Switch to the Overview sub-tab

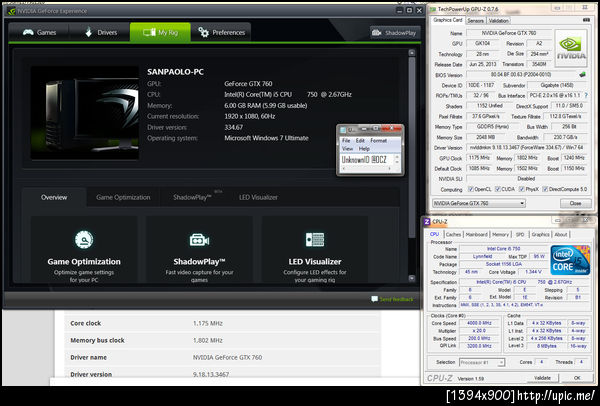[x=54, y=197]
